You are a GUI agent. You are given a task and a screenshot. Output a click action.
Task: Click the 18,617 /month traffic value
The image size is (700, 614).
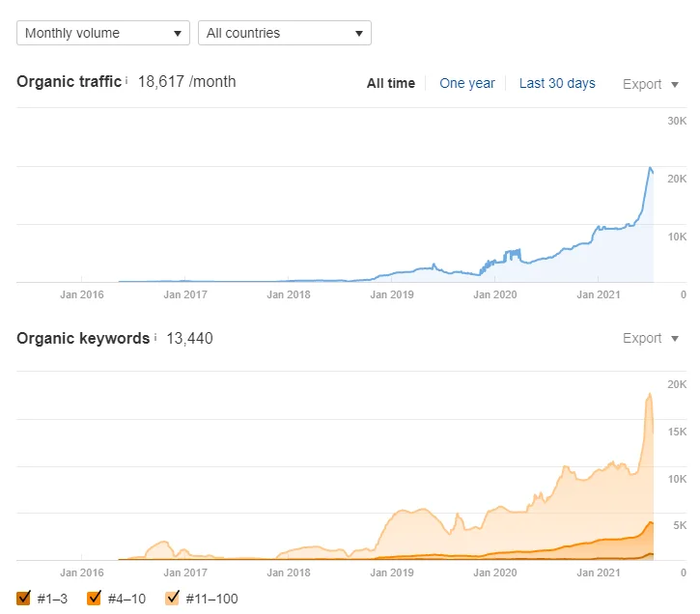pyautogui.click(x=186, y=82)
